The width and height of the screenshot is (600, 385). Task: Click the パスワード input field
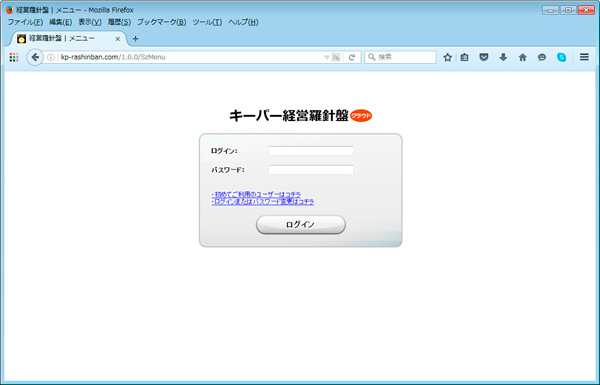311,170
